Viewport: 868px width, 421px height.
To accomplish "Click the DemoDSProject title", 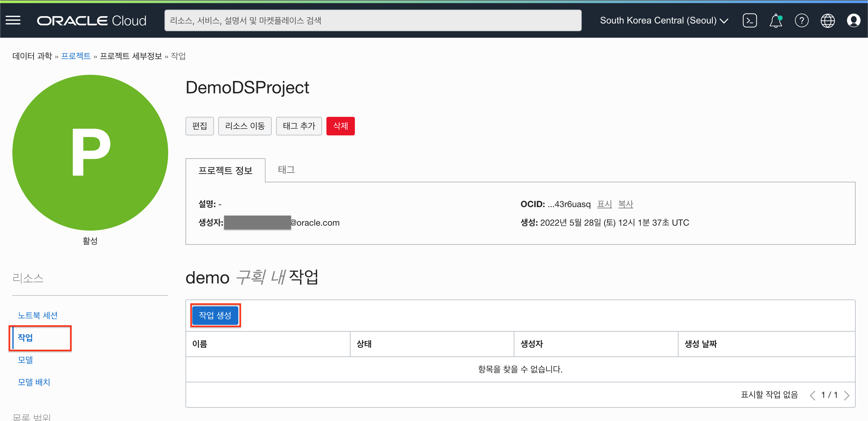I will coord(247,88).
